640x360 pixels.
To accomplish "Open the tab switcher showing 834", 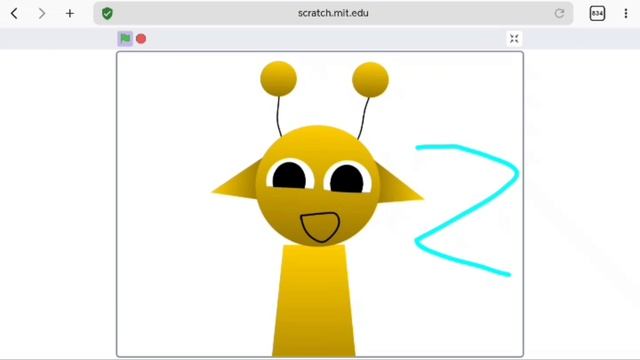I will tap(597, 13).
